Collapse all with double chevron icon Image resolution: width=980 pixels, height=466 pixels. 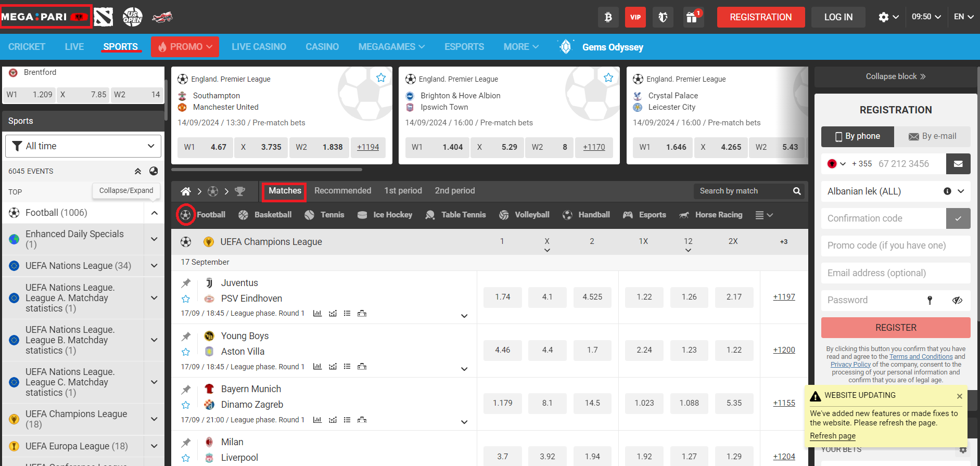tap(138, 171)
